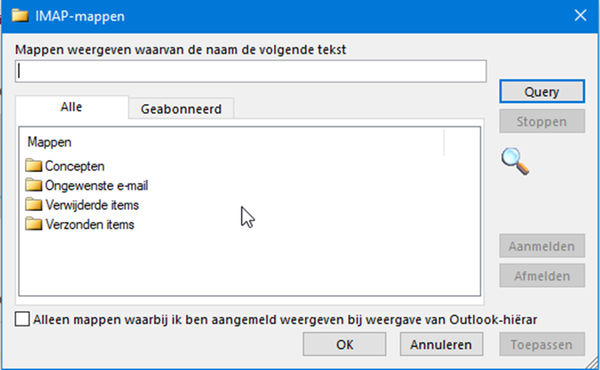Screen dimensions: 600x370
Task: Click the Aanmelden button
Action: 542,246
